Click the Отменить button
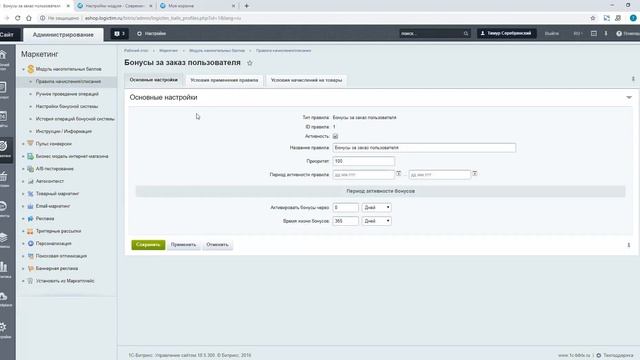The width and height of the screenshot is (640, 360). tap(217, 244)
